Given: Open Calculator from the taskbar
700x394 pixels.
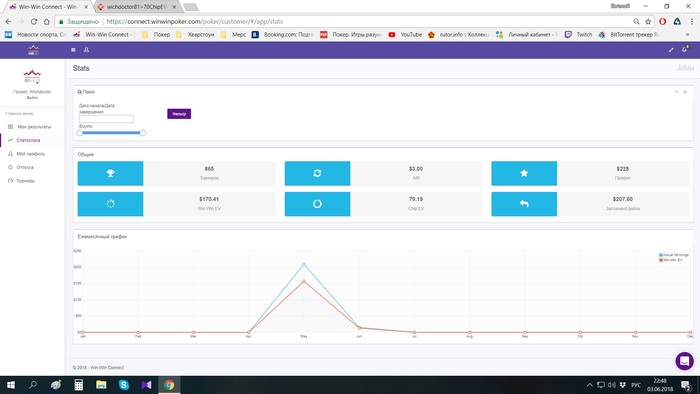Looking at the screenshot, I should [79, 385].
